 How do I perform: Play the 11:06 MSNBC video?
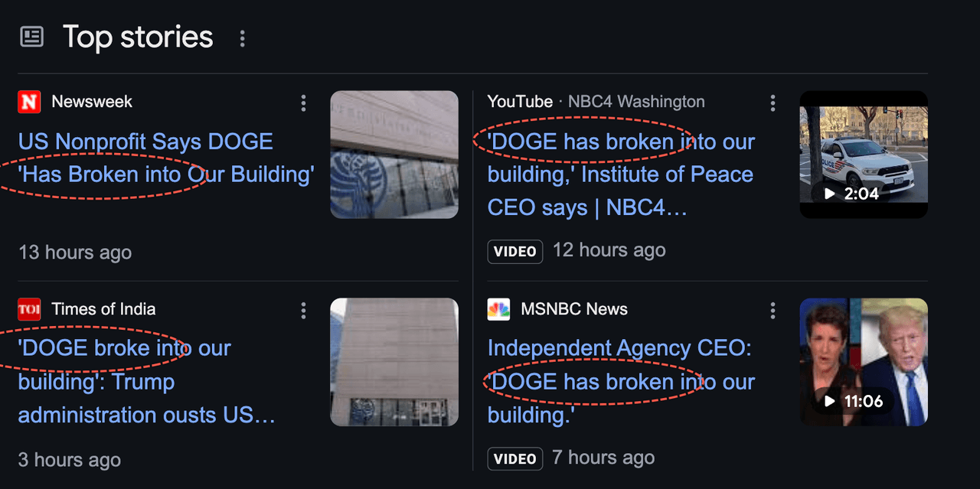coord(864,362)
